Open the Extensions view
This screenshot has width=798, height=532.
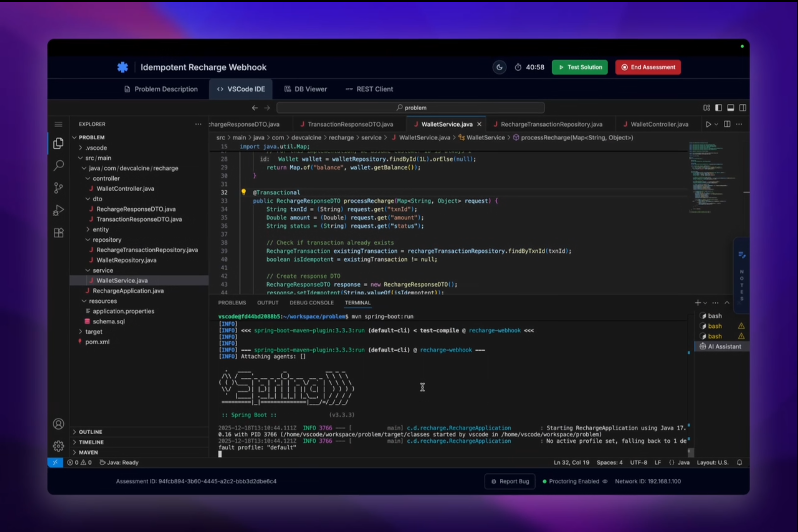click(x=58, y=233)
